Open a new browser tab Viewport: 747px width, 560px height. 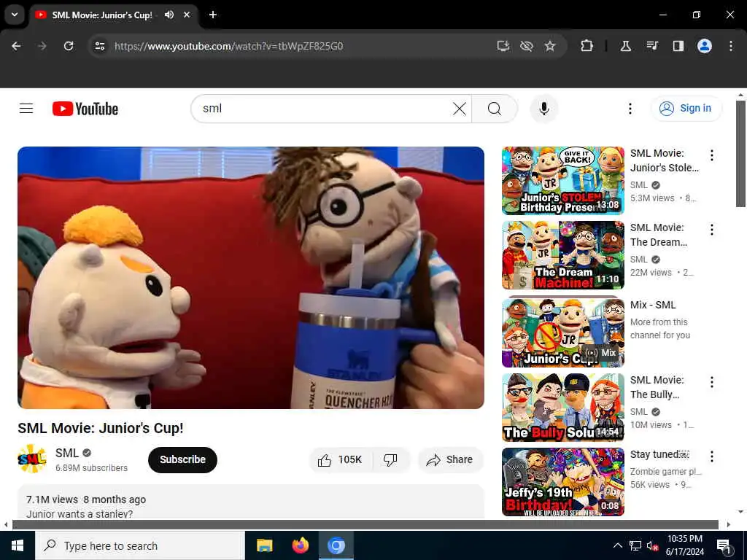(213, 15)
